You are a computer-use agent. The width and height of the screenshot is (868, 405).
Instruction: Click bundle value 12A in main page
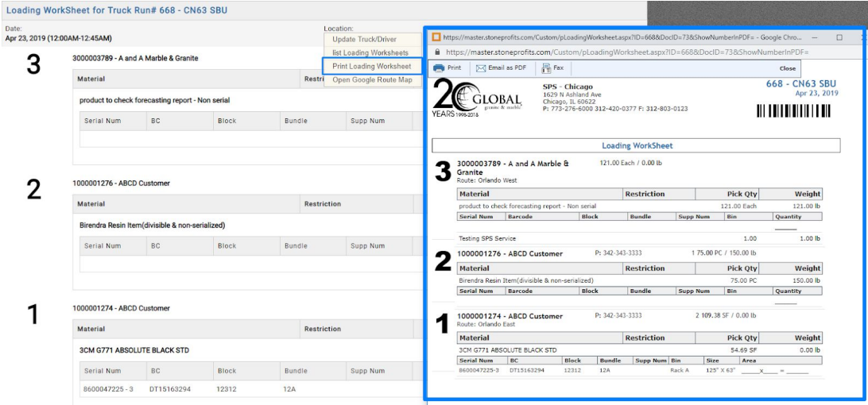289,389
